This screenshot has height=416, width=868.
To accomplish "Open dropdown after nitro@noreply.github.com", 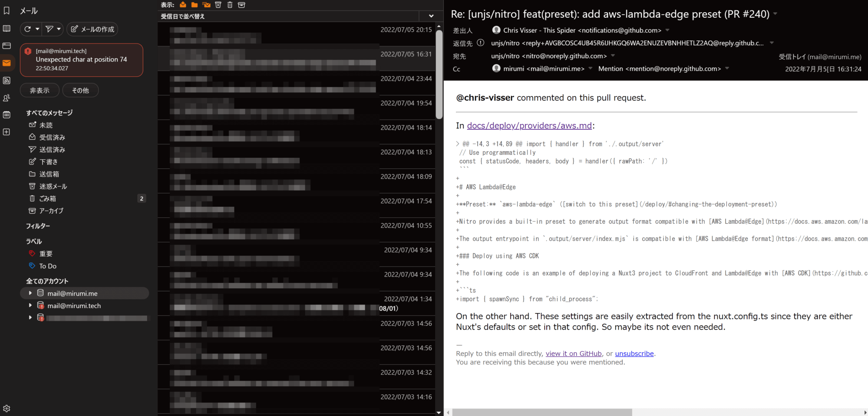I will (x=613, y=56).
